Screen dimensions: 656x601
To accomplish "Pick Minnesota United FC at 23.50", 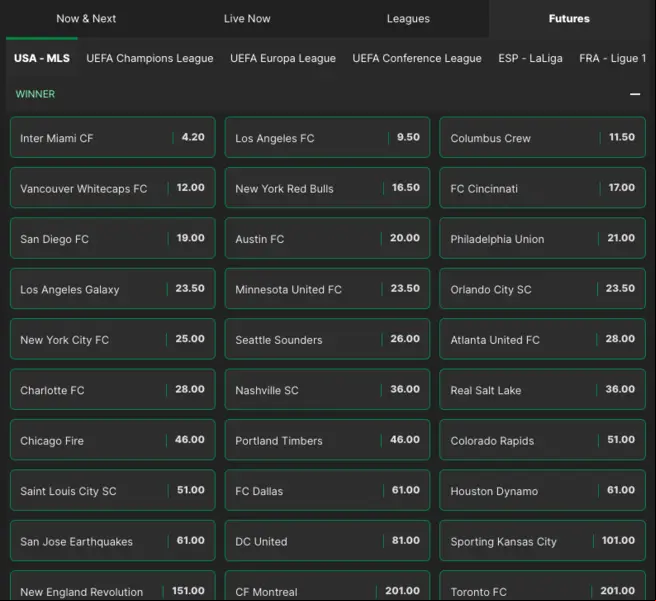I will [327, 289].
